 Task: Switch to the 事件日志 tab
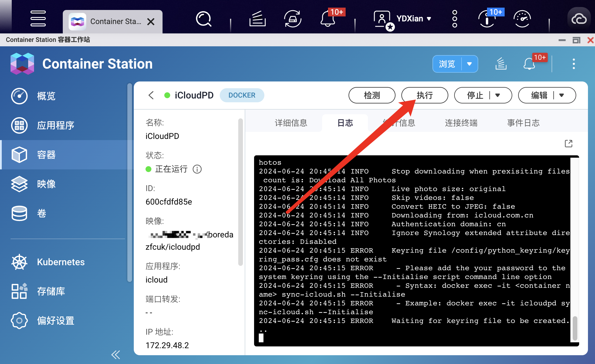(x=523, y=123)
